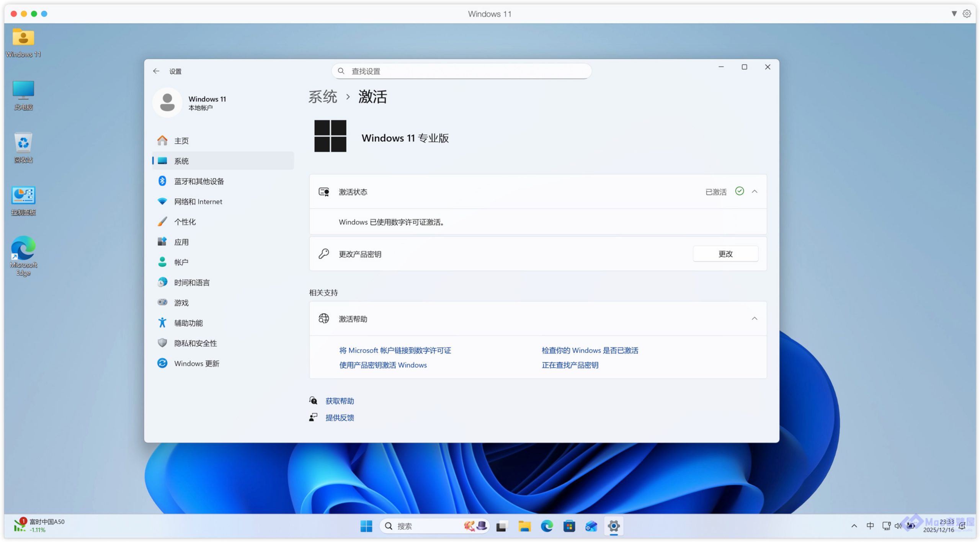Collapse the activation help section
980x542 pixels.
coord(755,319)
